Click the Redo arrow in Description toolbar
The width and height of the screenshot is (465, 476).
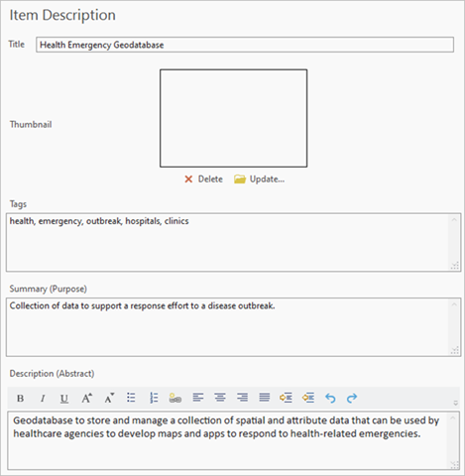(352, 398)
